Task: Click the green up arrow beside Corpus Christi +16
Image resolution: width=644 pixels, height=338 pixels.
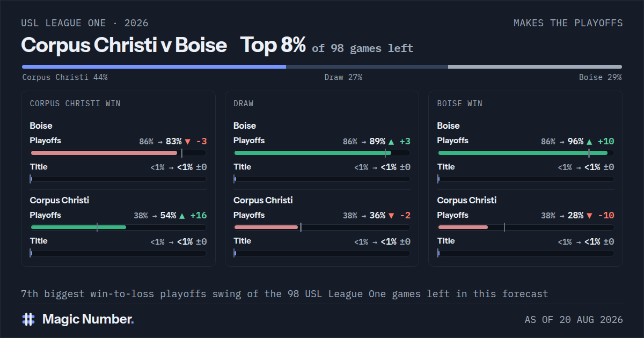Action: (x=181, y=216)
